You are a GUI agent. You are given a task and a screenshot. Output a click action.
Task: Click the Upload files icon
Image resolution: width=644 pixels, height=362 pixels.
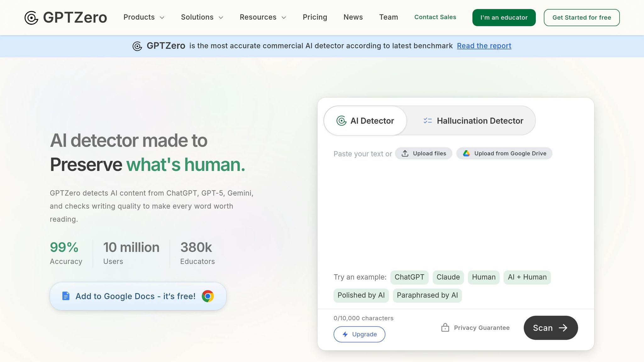pyautogui.click(x=405, y=153)
